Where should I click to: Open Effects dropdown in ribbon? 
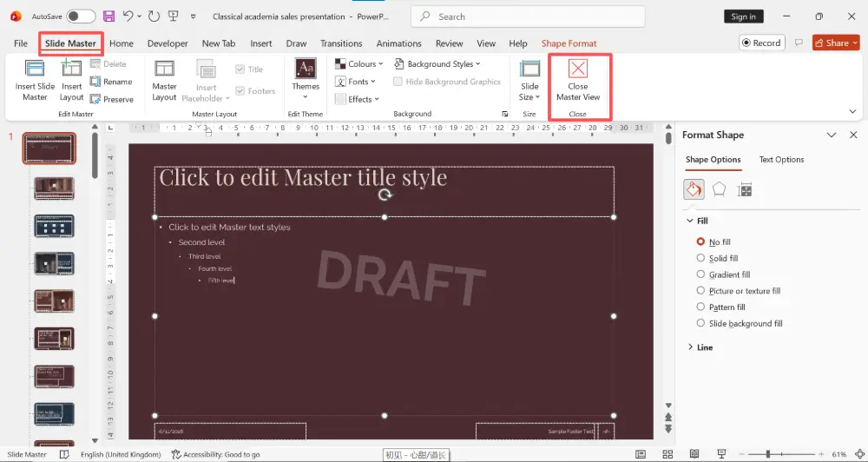(357, 99)
